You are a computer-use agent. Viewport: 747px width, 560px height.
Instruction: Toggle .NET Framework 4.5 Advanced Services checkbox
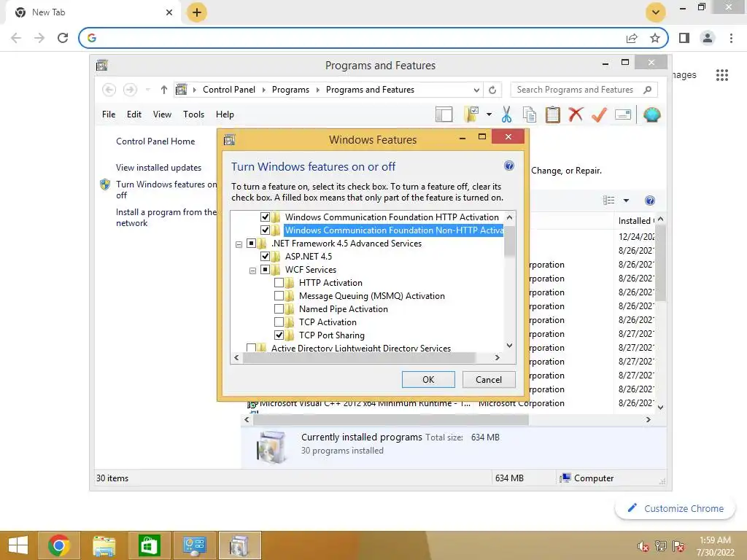[x=252, y=244]
